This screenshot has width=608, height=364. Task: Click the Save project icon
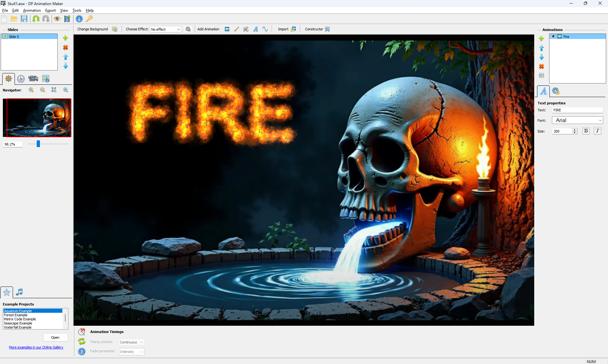[x=24, y=19]
